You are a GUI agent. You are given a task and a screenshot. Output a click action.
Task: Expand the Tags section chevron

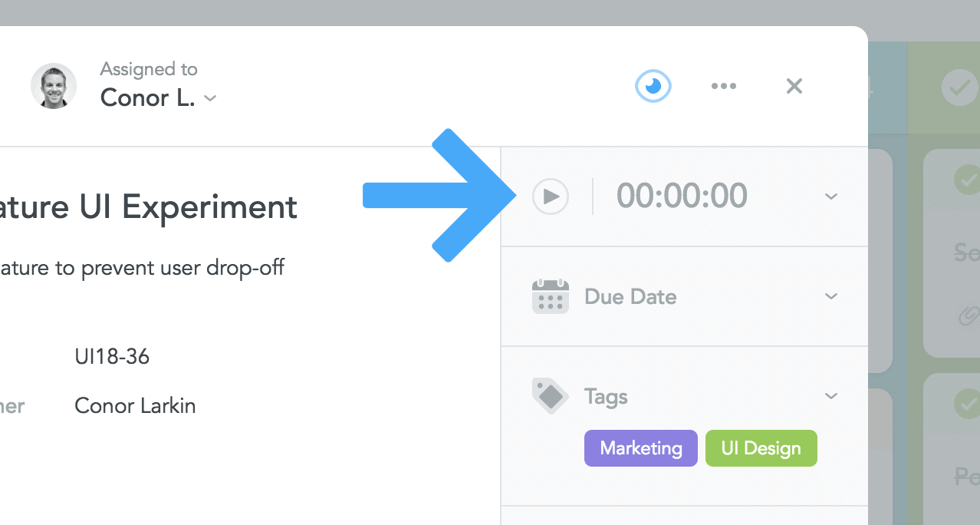(x=831, y=396)
